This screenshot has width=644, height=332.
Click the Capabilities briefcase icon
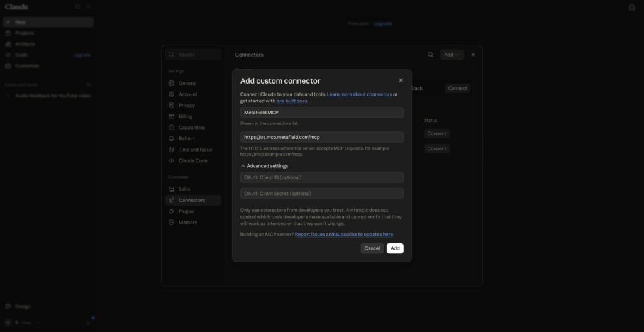pos(171,128)
